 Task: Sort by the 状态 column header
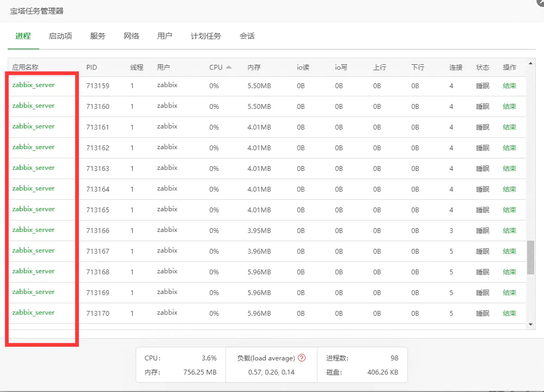coord(482,68)
